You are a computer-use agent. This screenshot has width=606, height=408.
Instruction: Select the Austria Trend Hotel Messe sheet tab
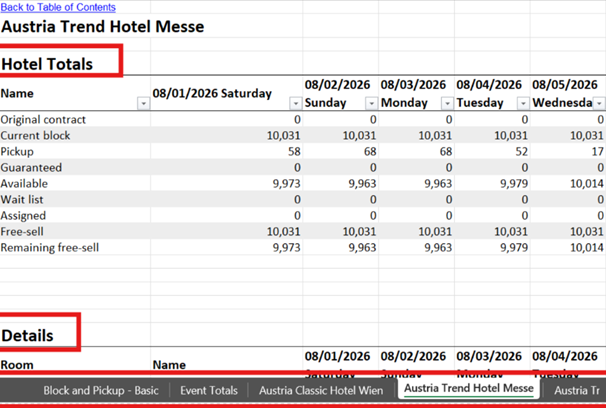(469, 389)
